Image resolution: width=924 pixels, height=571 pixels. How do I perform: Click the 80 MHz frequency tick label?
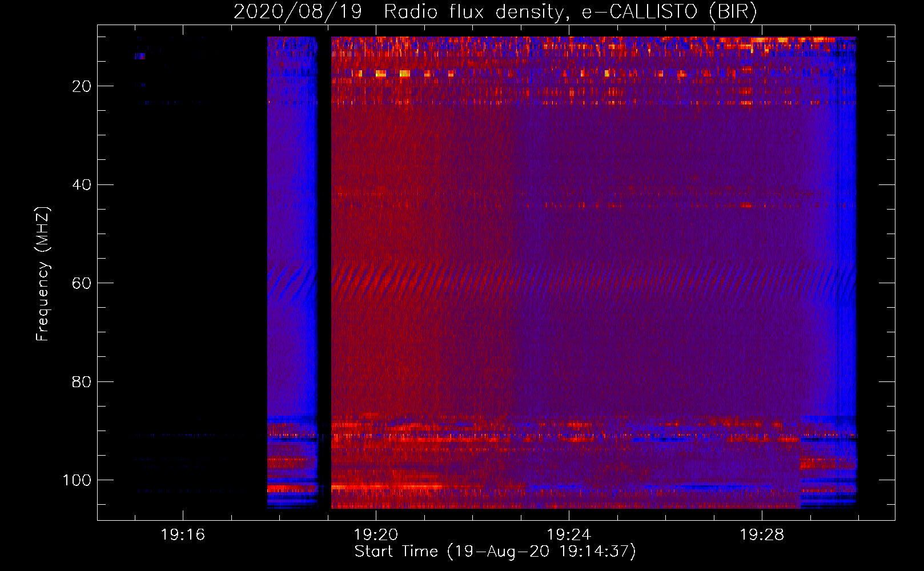(82, 382)
